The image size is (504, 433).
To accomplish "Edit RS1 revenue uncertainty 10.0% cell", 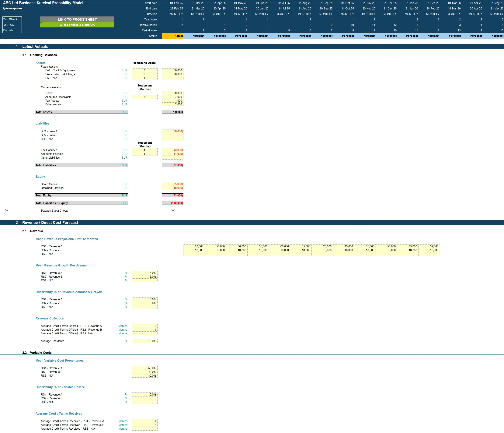I will (144, 299).
